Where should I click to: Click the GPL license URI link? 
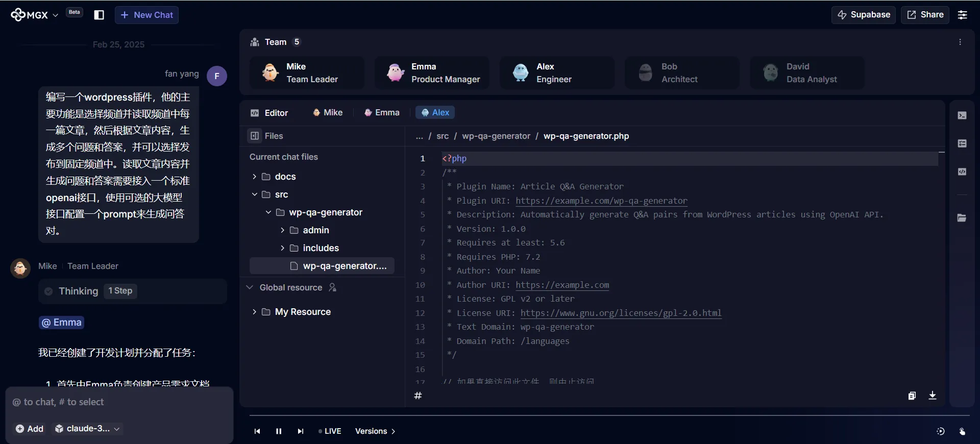pyautogui.click(x=621, y=313)
